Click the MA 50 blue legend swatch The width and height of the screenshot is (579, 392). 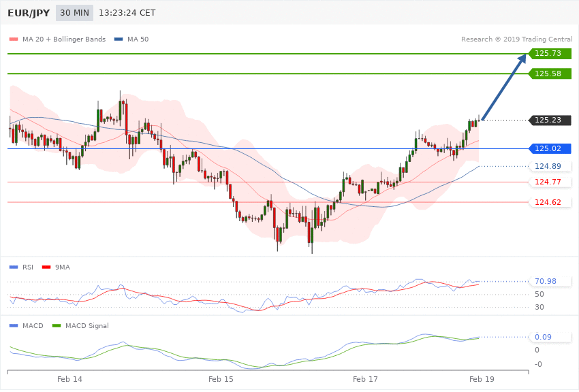click(x=119, y=39)
